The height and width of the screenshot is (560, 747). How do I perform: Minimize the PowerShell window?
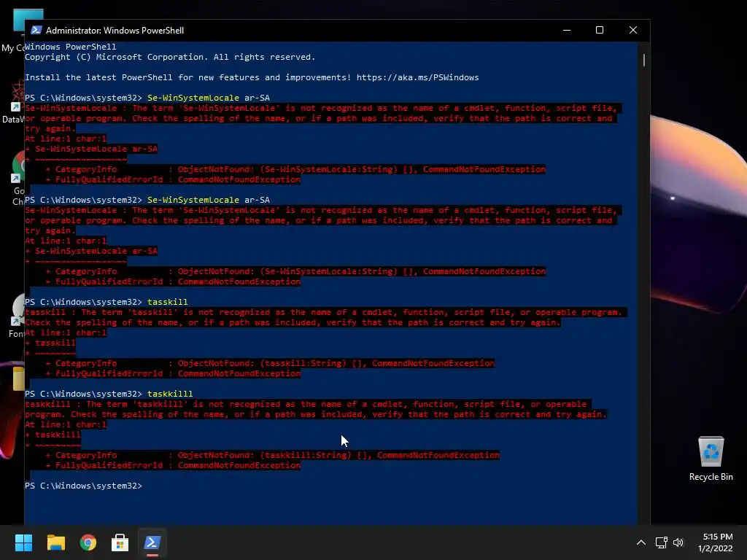pos(566,30)
